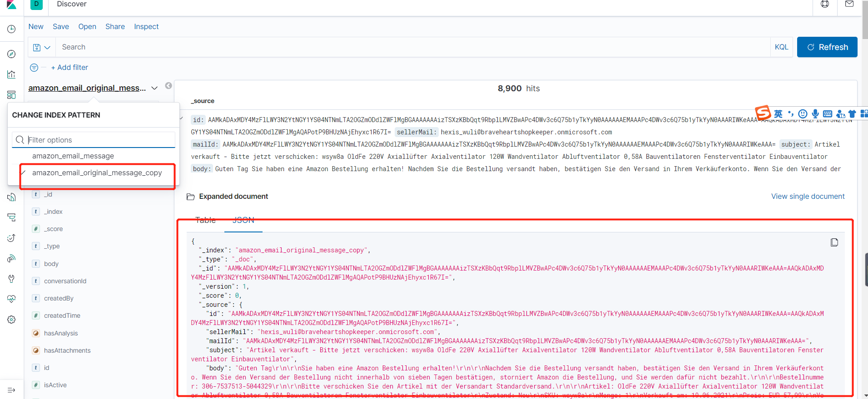
Task: Open the Recently viewed clock icon
Action: point(11,29)
